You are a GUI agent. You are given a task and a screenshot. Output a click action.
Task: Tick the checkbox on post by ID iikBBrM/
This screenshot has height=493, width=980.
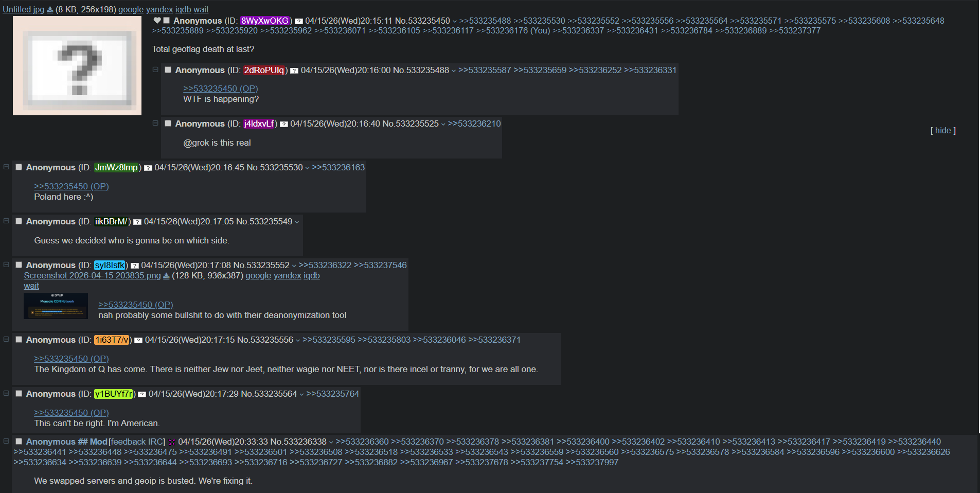pyautogui.click(x=19, y=221)
